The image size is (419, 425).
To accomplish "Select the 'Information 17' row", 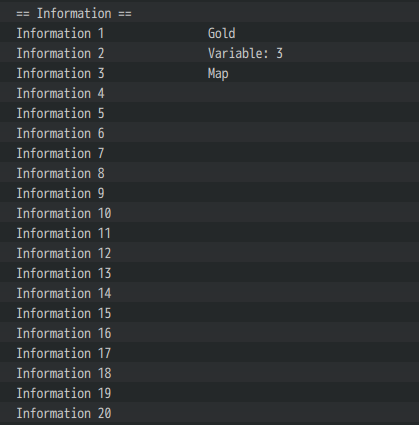I will coord(209,352).
